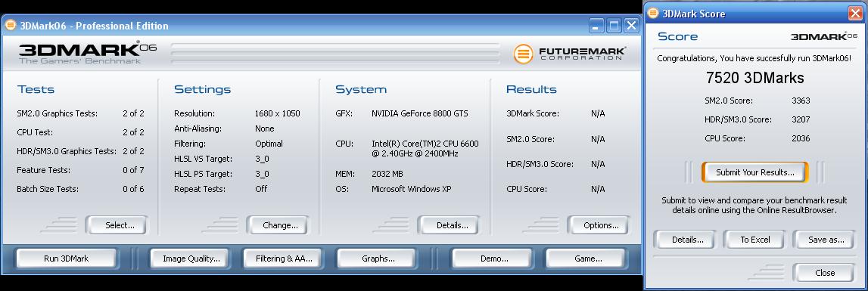Screen dimensions: 868x291
Task: Click the SM2.0 Score value 3363
Action: click(801, 101)
